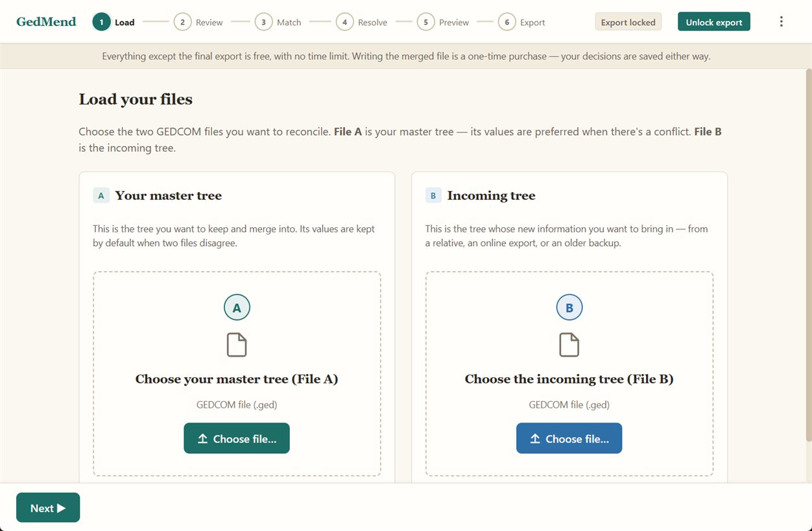Click the document icon in master tree dropzone
Image resolution: width=812 pixels, height=531 pixels.
point(237,345)
